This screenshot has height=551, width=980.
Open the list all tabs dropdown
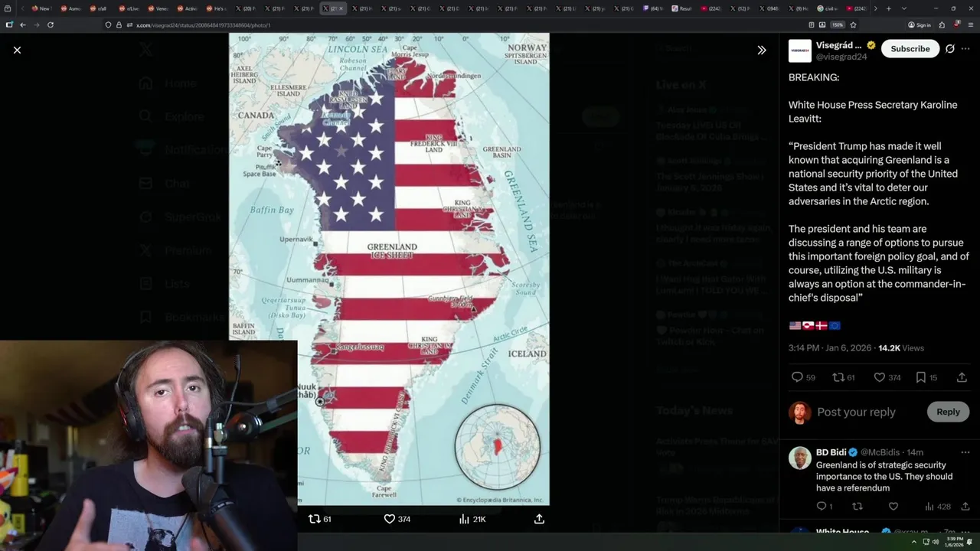click(904, 8)
